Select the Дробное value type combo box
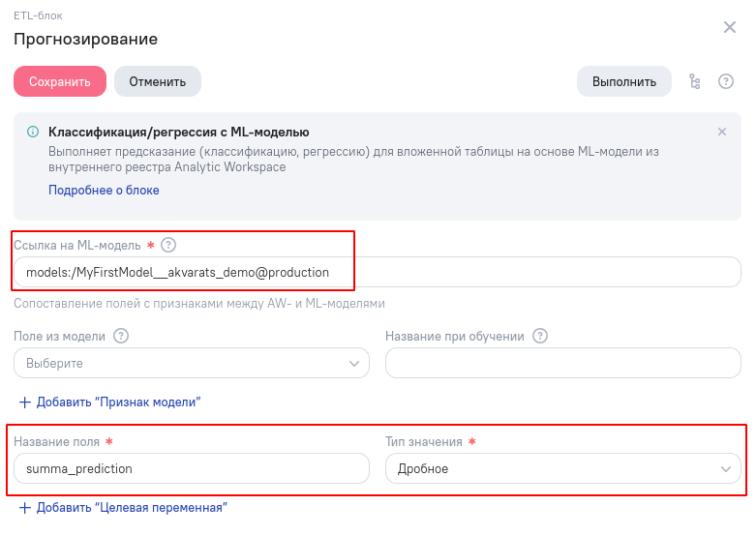Screen dimensions: 756x536 click(x=562, y=468)
